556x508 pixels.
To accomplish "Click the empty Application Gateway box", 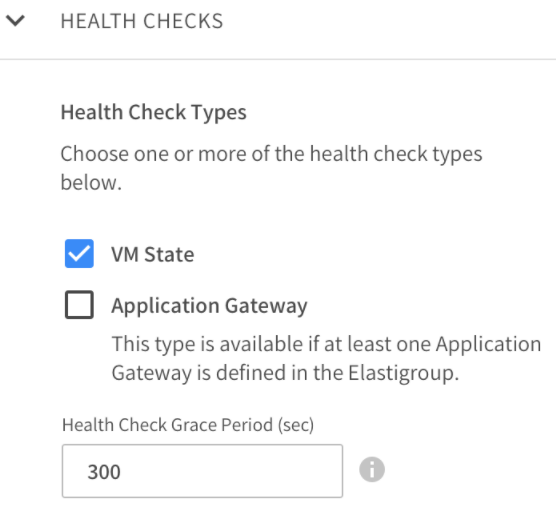I will tap(79, 305).
